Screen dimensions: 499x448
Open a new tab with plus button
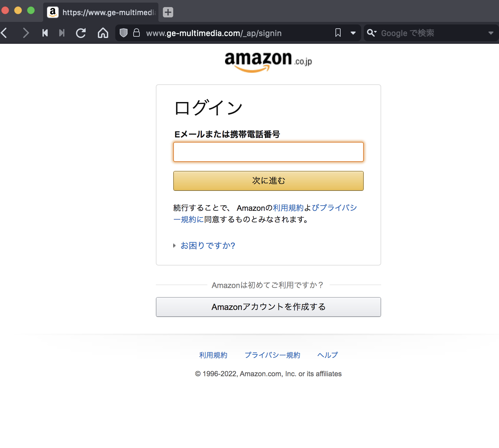coord(168,12)
